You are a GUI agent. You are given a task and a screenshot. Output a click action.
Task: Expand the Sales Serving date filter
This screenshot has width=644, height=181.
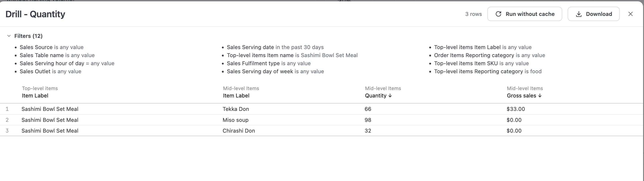point(275,47)
